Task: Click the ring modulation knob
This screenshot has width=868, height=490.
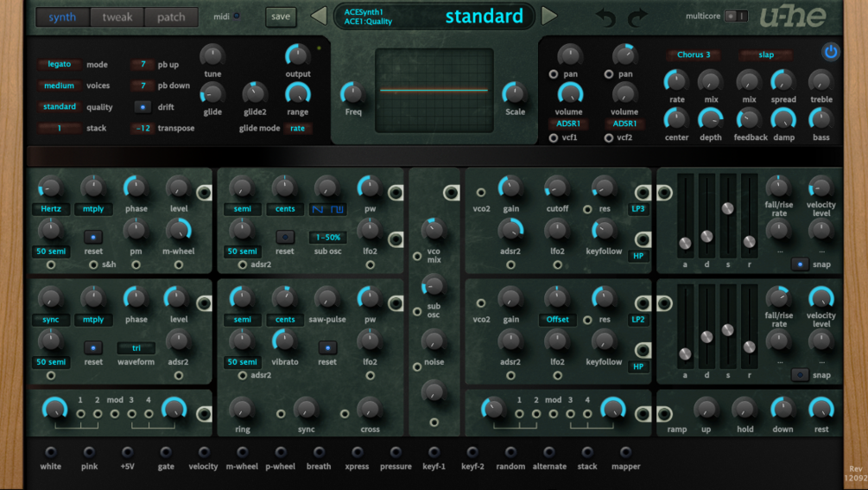Action: point(242,409)
